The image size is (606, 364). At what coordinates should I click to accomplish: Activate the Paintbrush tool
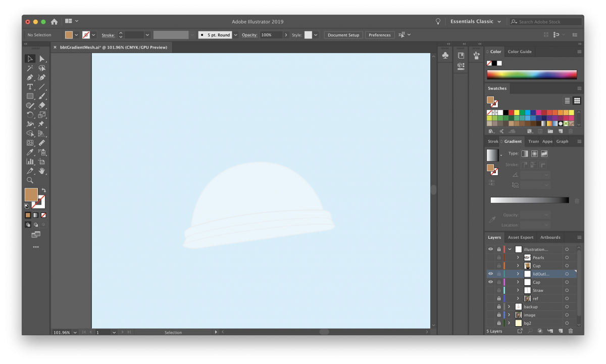tap(42, 95)
